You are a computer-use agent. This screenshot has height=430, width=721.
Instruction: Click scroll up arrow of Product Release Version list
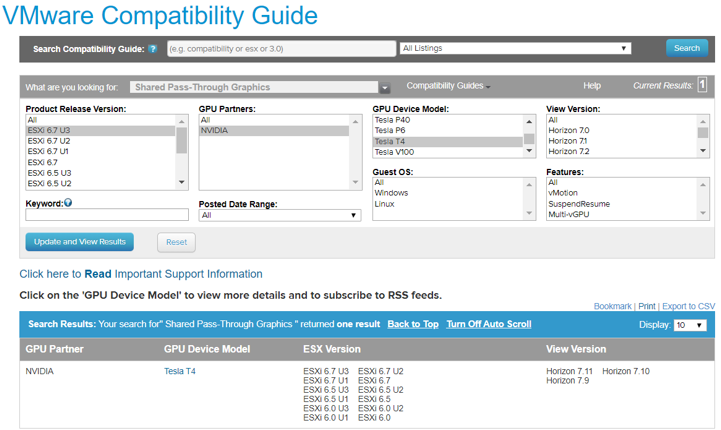pos(182,121)
